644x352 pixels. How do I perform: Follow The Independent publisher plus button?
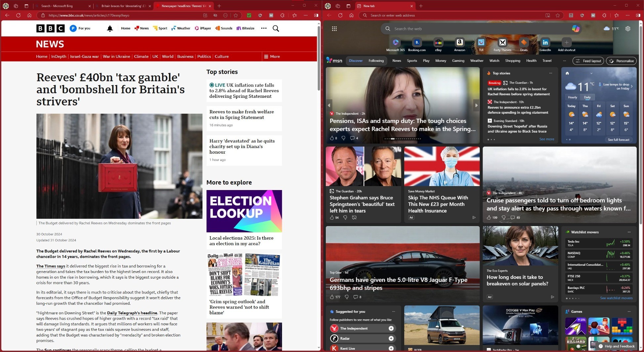(x=391, y=328)
